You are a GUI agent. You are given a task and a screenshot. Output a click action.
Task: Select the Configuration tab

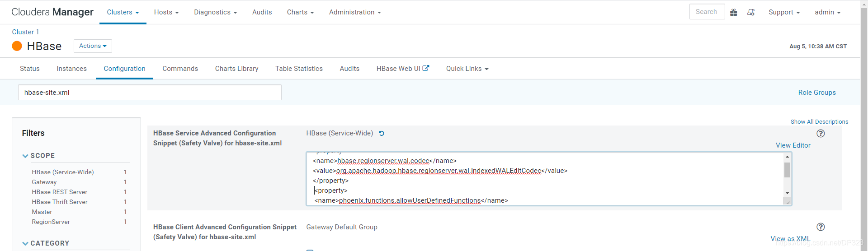[x=124, y=69]
